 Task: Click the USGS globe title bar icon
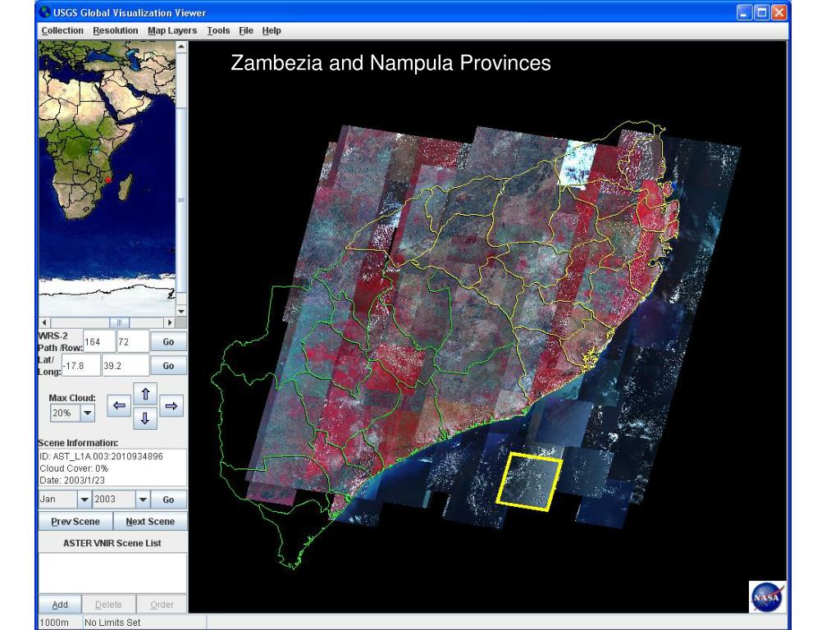46,11
